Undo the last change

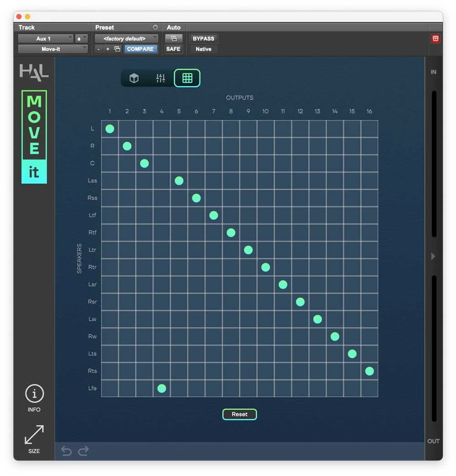66,451
